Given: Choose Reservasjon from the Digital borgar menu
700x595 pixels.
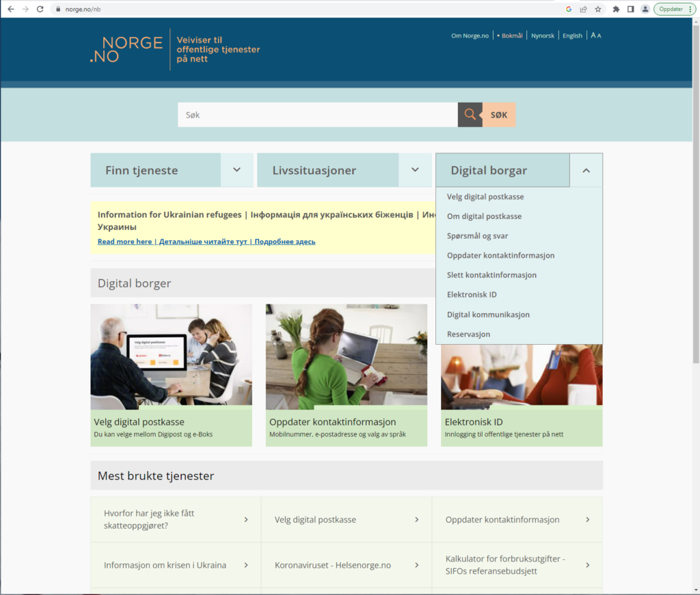Looking at the screenshot, I should (x=468, y=334).
